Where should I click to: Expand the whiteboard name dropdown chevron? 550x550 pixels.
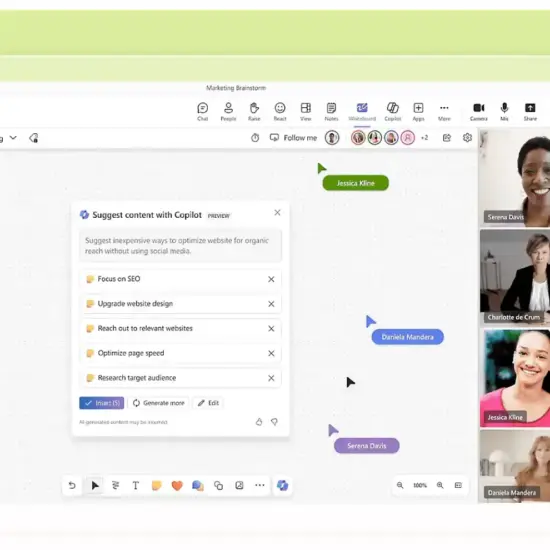click(13, 138)
